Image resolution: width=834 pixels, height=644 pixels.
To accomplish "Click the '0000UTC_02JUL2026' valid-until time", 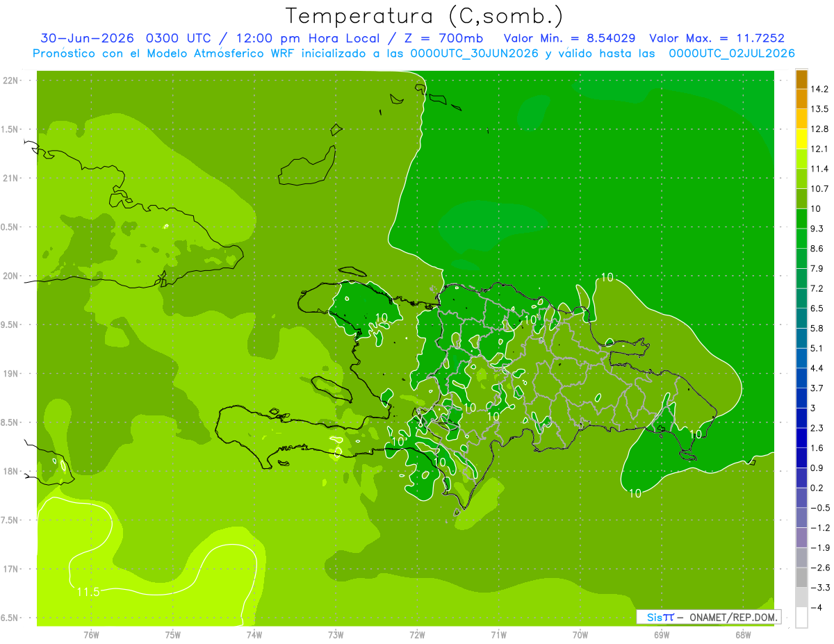I will tap(732, 53).
